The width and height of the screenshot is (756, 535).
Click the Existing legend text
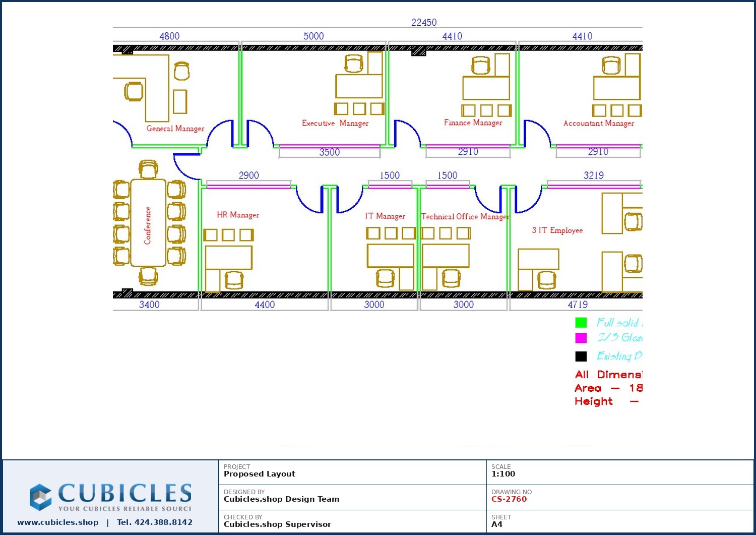(619, 356)
